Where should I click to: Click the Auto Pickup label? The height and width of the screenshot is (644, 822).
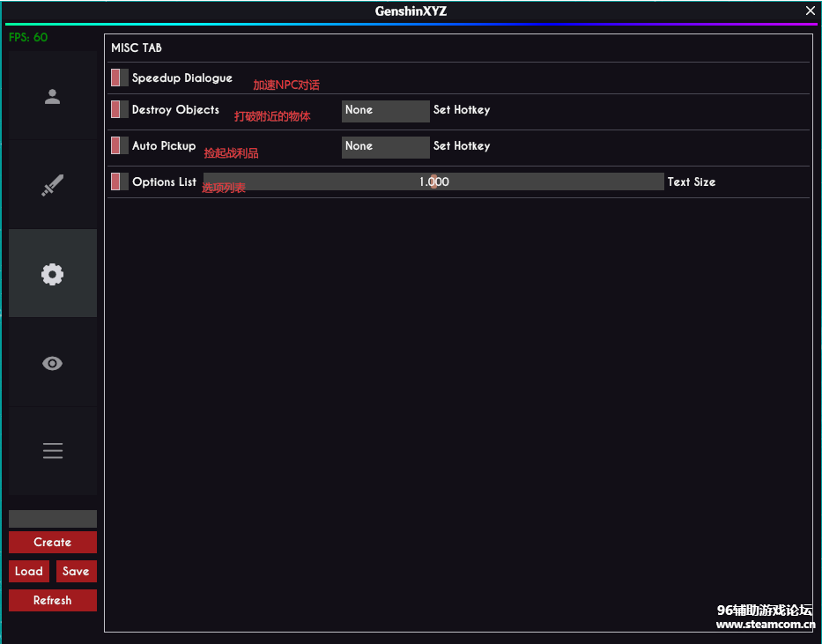(x=164, y=145)
